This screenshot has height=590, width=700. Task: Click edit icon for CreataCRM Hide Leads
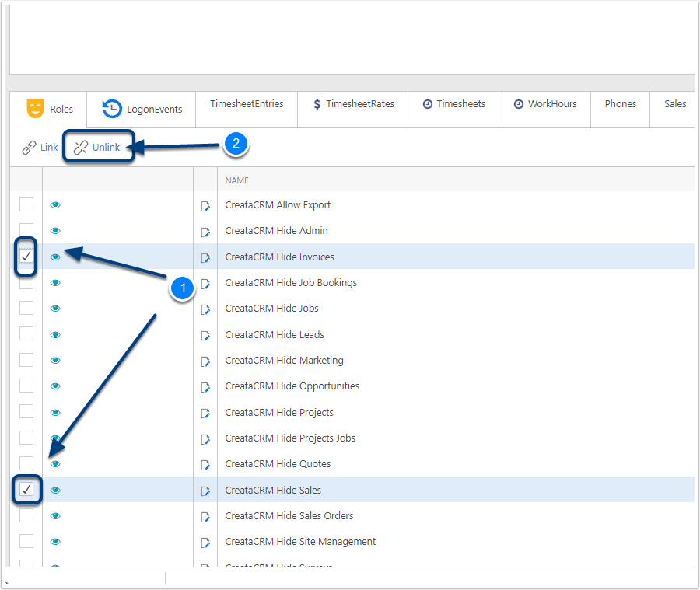tap(205, 336)
